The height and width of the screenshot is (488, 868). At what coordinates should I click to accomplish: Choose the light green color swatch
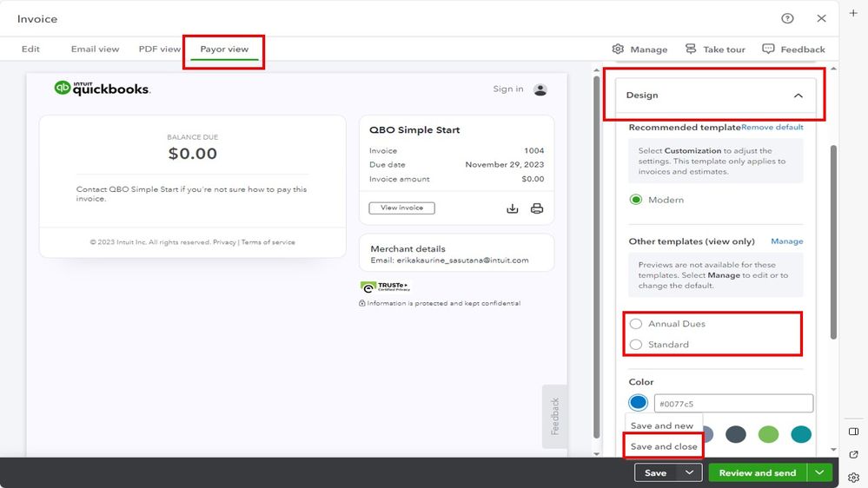click(x=768, y=434)
